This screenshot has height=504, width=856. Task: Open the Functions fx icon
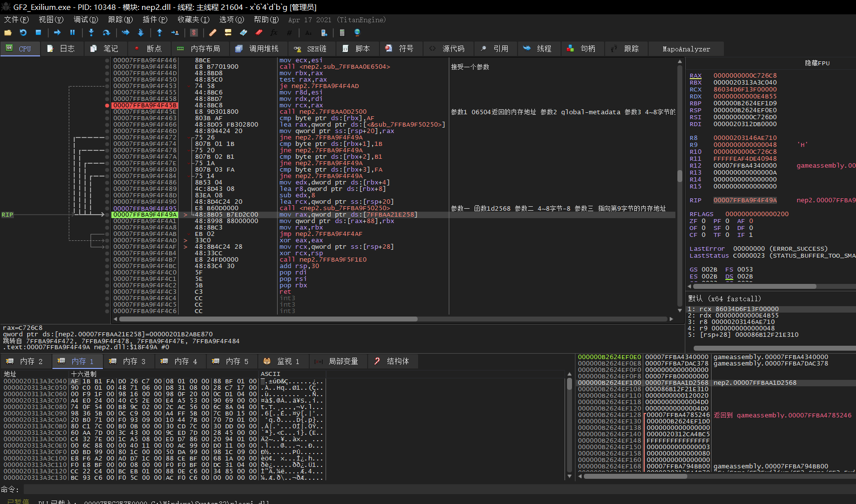pyautogui.click(x=274, y=33)
